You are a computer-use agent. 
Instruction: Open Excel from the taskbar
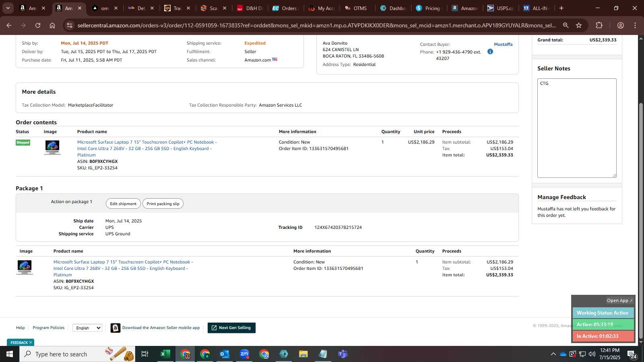(x=165, y=354)
